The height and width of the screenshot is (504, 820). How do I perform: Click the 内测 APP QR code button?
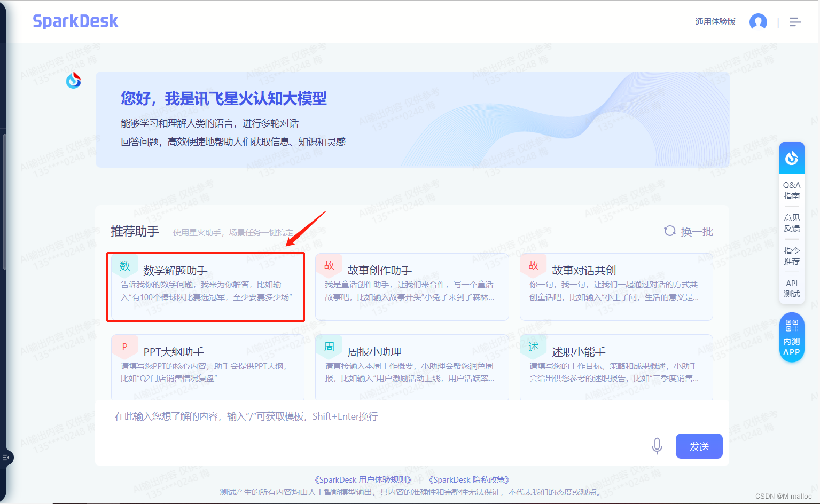[792, 337]
